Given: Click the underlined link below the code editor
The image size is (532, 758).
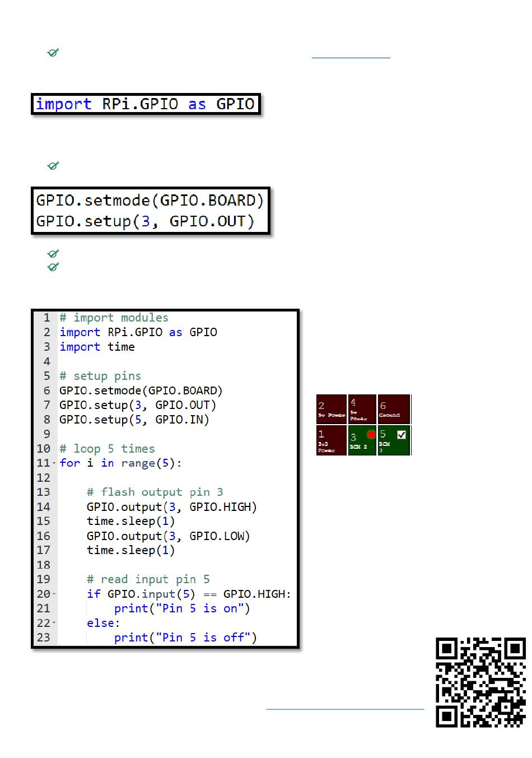Looking at the screenshot, I should click(x=345, y=708).
